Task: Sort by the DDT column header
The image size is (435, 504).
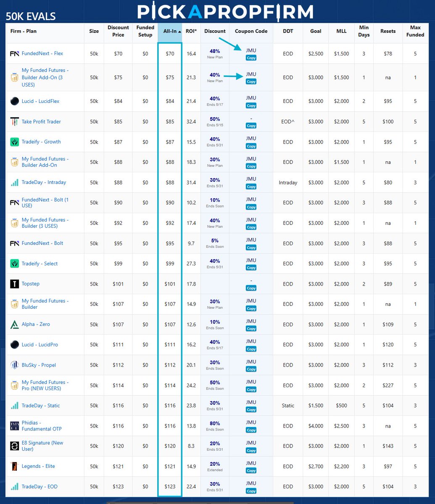Action: (288, 31)
